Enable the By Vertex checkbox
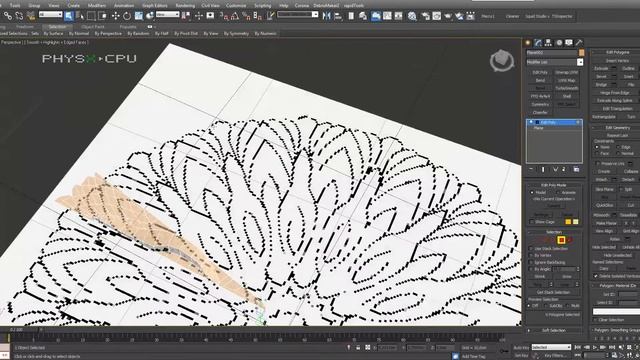 pyautogui.click(x=531, y=255)
